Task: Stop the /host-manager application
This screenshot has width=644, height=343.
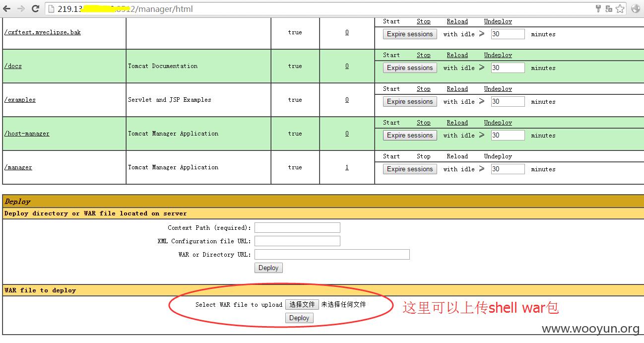Action: pyautogui.click(x=424, y=123)
